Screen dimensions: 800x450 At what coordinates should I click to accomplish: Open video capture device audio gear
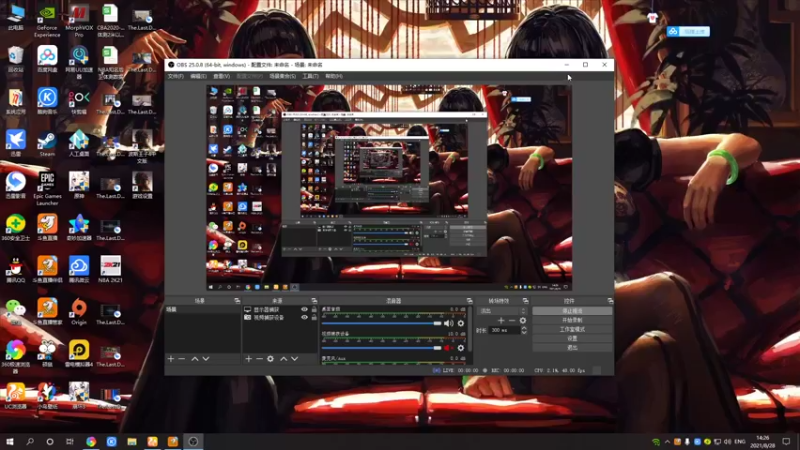pos(461,348)
